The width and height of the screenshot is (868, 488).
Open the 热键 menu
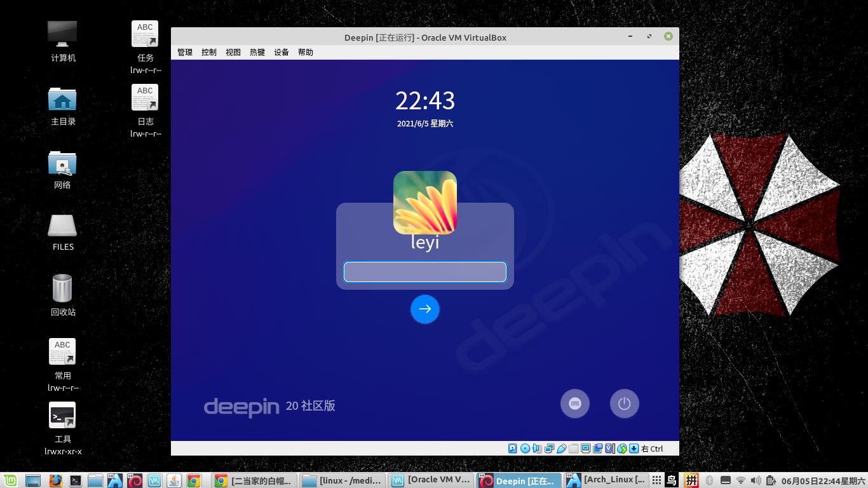[x=257, y=52]
